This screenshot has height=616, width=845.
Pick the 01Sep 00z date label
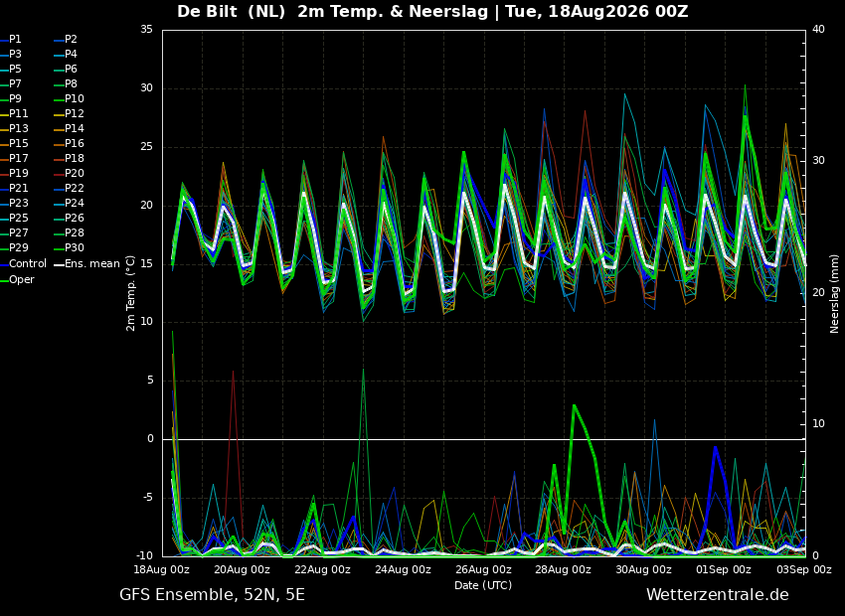pyautogui.click(x=724, y=569)
